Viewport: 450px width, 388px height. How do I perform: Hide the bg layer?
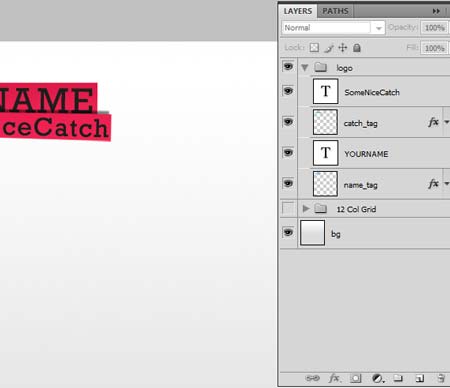click(x=288, y=232)
